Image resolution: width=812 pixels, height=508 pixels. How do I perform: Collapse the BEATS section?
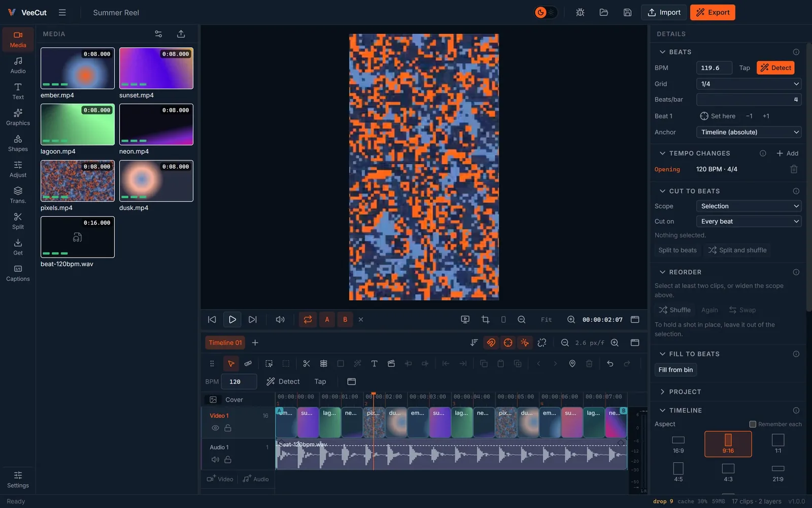pos(662,52)
